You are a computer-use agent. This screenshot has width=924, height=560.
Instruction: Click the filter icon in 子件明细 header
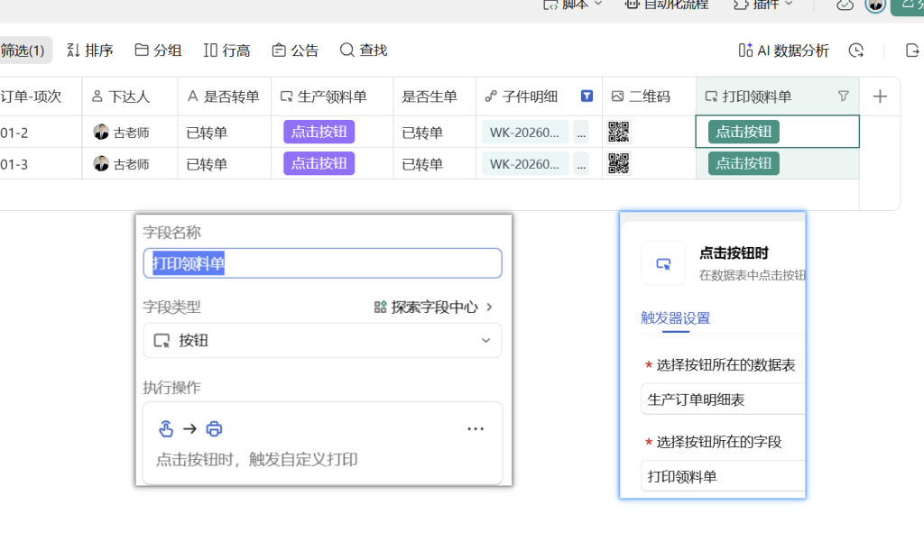tap(587, 96)
